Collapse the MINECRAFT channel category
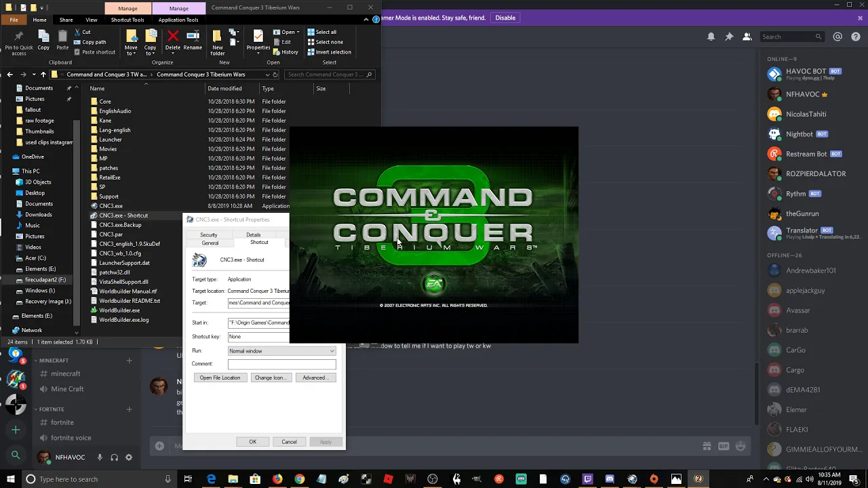 point(54,361)
